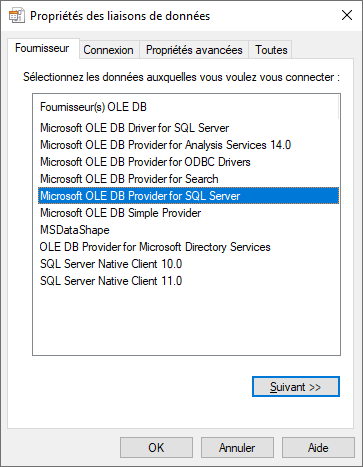Open the Propriétés avancées tab
Screen dimensions: 363x467
[x=194, y=50]
